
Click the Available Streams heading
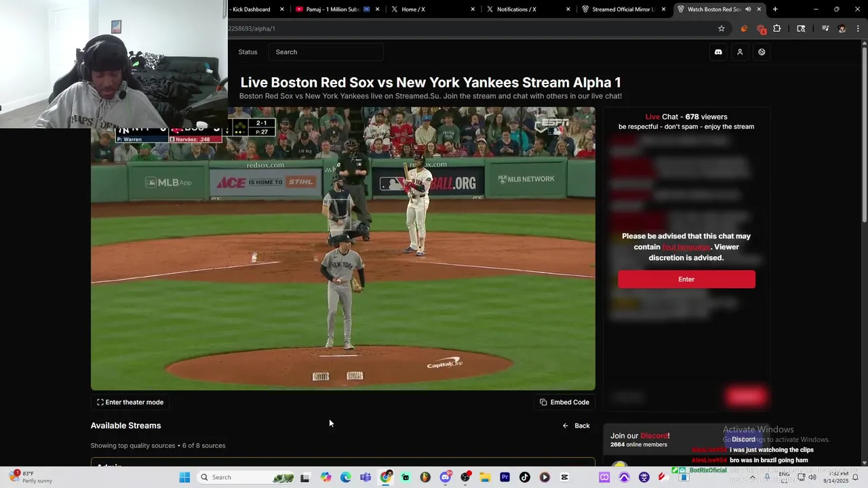coord(126,426)
